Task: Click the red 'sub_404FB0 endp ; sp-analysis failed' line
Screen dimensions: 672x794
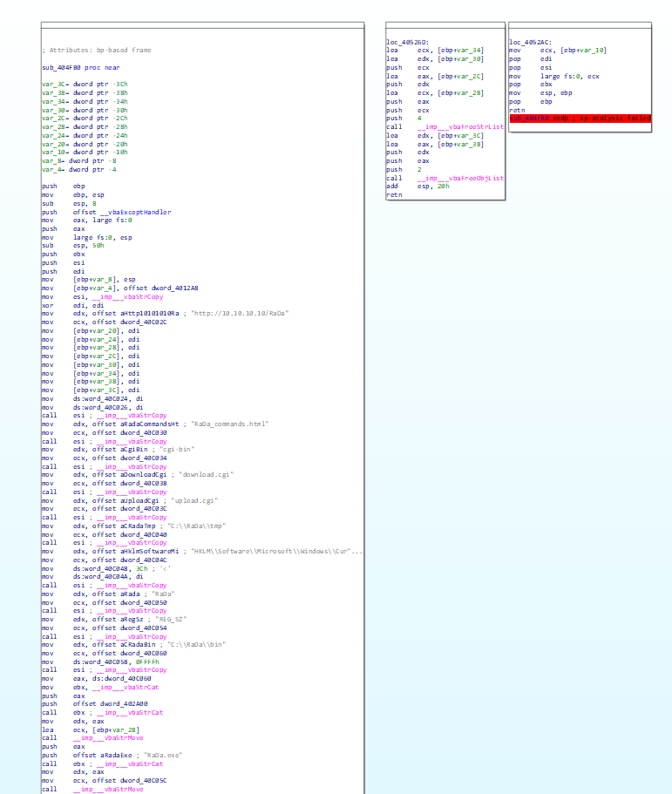Action: pyautogui.click(x=580, y=118)
